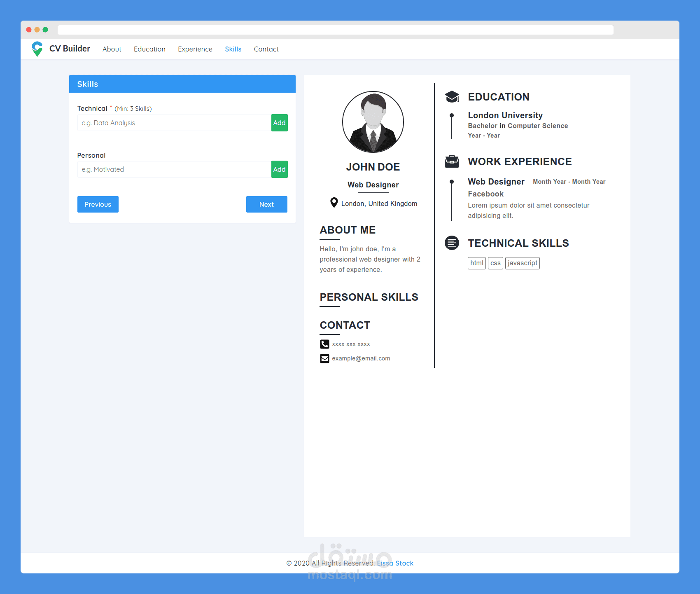Image resolution: width=700 pixels, height=594 pixels.
Task: Open the Contact nav item
Action: pos(266,49)
